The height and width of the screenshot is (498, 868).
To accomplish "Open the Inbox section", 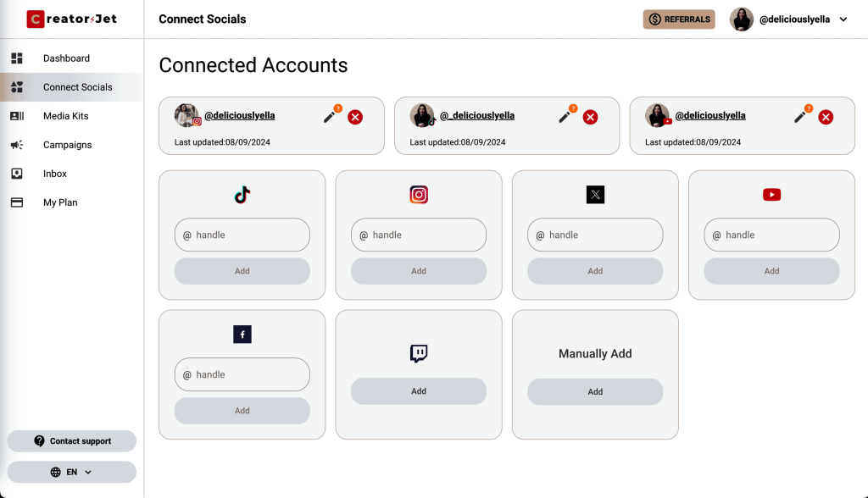I will 55,174.
